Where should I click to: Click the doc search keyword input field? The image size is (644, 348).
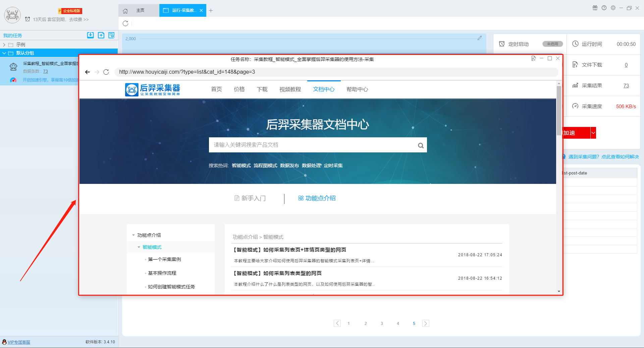pyautogui.click(x=312, y=145)
